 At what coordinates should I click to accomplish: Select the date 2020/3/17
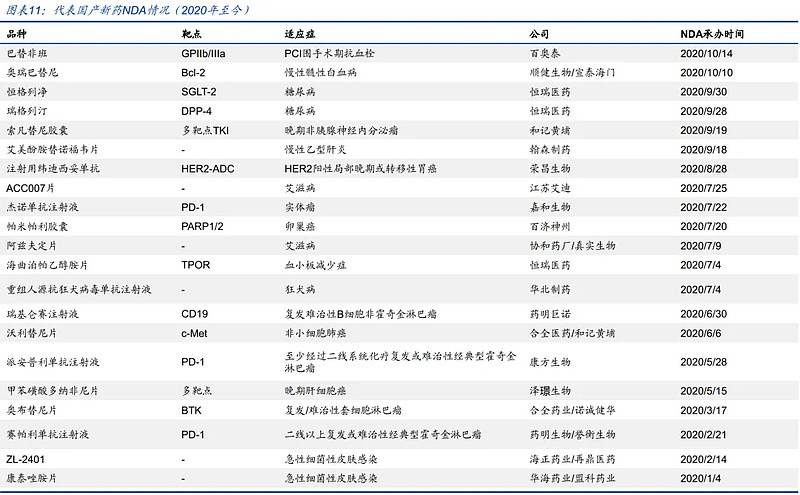point(704,411)
